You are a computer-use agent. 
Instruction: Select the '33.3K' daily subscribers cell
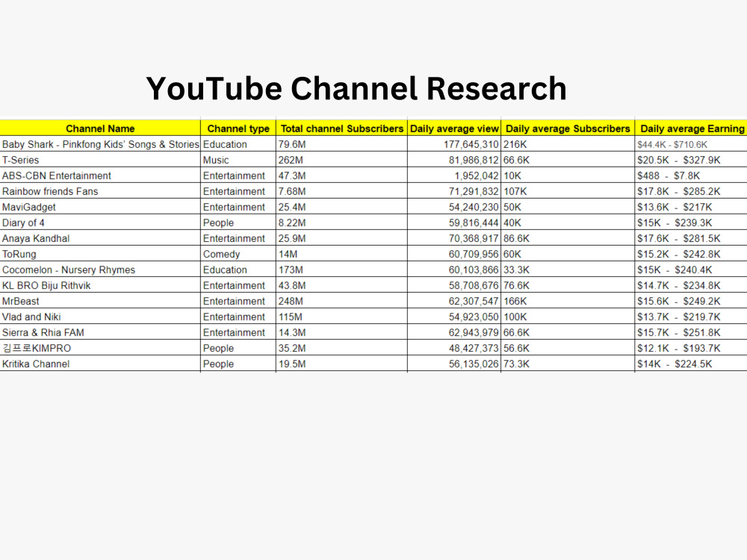click(568, 270)
